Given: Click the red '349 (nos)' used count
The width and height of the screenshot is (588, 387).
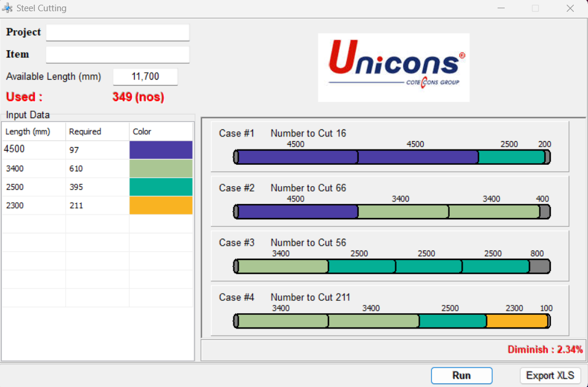Looking at the screenshot, I should (138, 97).
